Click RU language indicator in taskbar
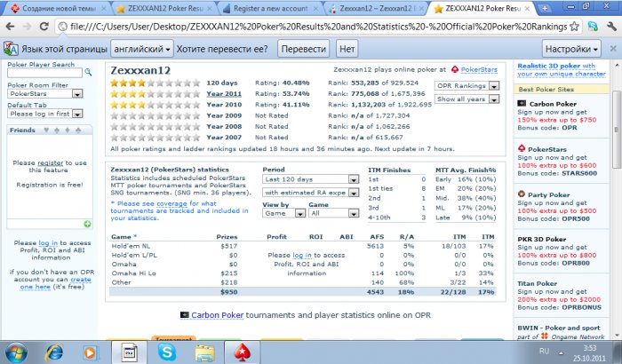The width and height of the screenshot is (622, 364). [544, 352]
